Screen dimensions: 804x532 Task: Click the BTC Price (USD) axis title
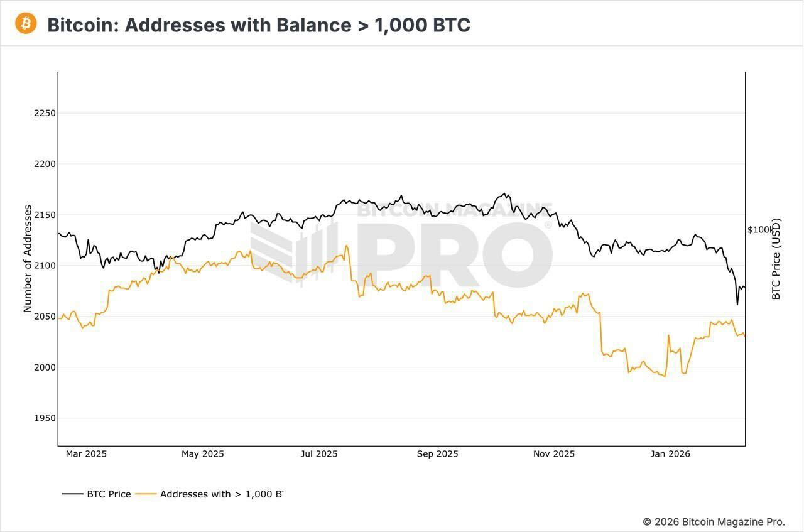[x=776, y=259]
